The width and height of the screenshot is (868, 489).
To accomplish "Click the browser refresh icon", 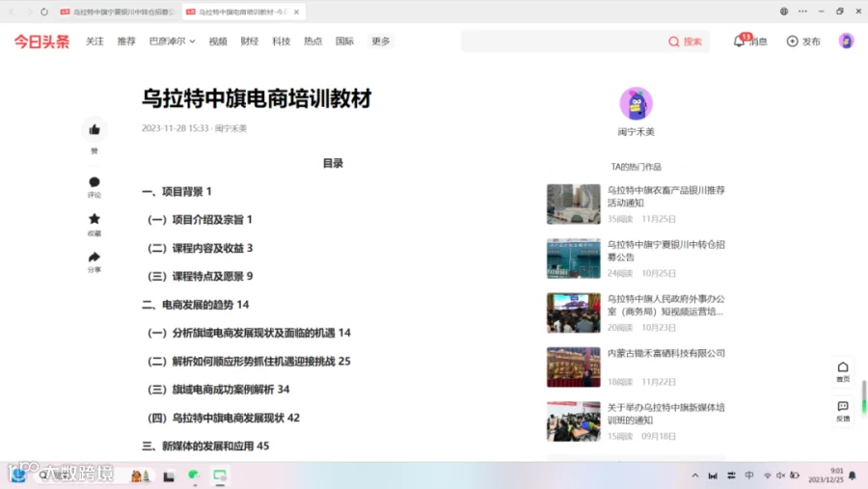I will click(x=44, y=12).
